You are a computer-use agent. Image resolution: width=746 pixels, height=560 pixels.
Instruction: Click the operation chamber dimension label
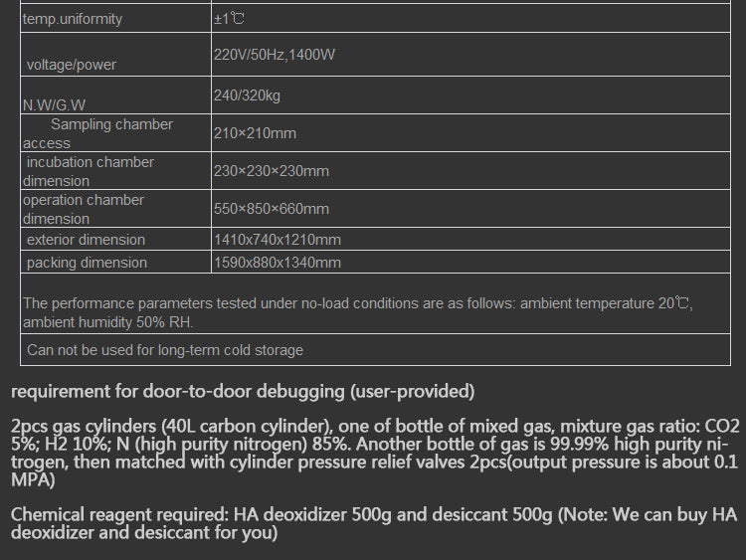pos(84,209)
